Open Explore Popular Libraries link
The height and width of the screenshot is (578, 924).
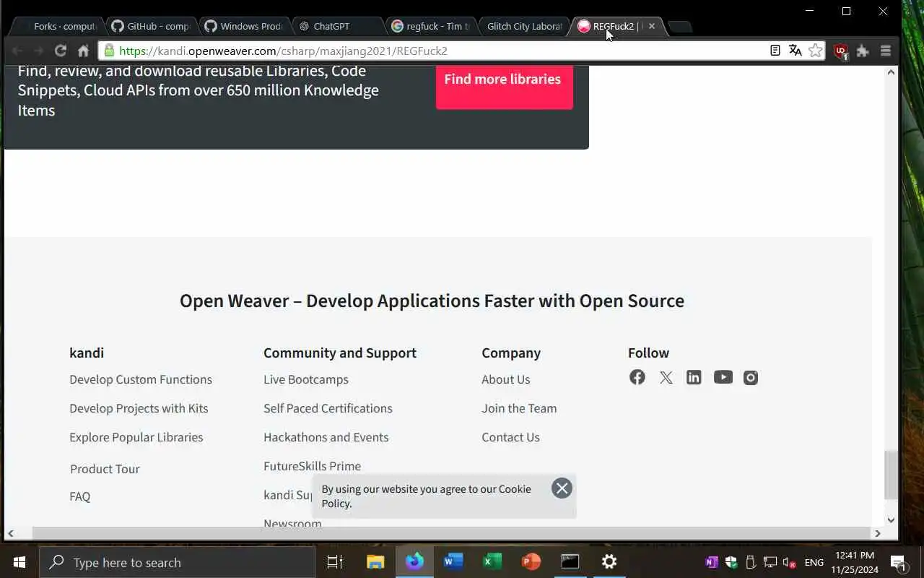tap(136, 437)
